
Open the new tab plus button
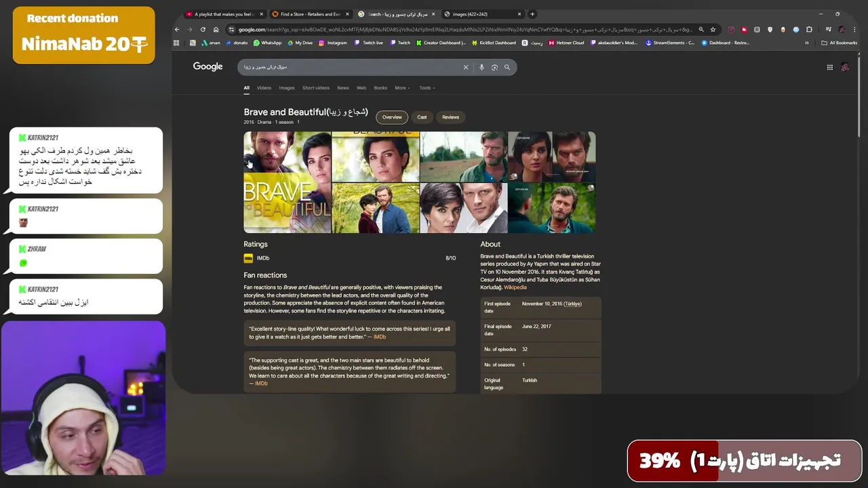pyautogui.click(x=532, y=14)
